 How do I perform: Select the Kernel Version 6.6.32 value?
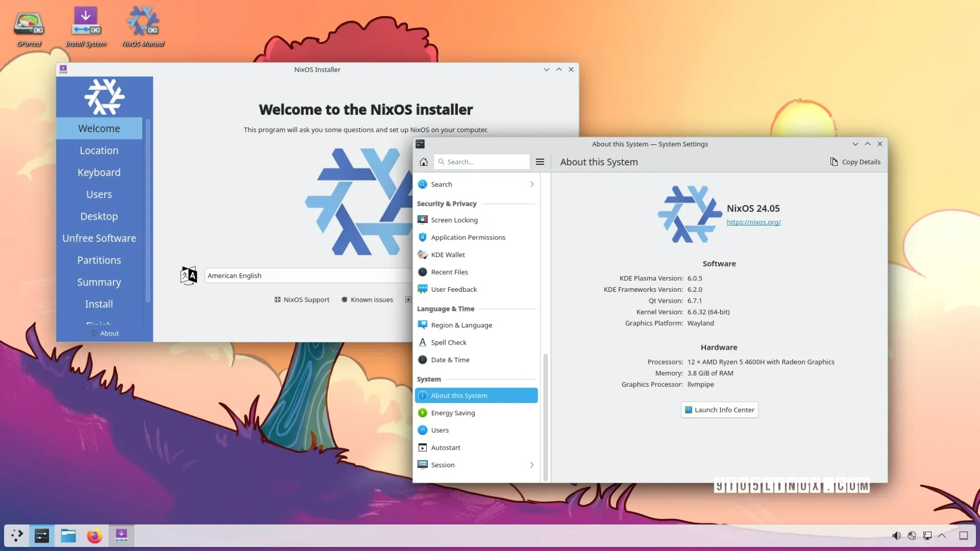(x=708, y=312)
